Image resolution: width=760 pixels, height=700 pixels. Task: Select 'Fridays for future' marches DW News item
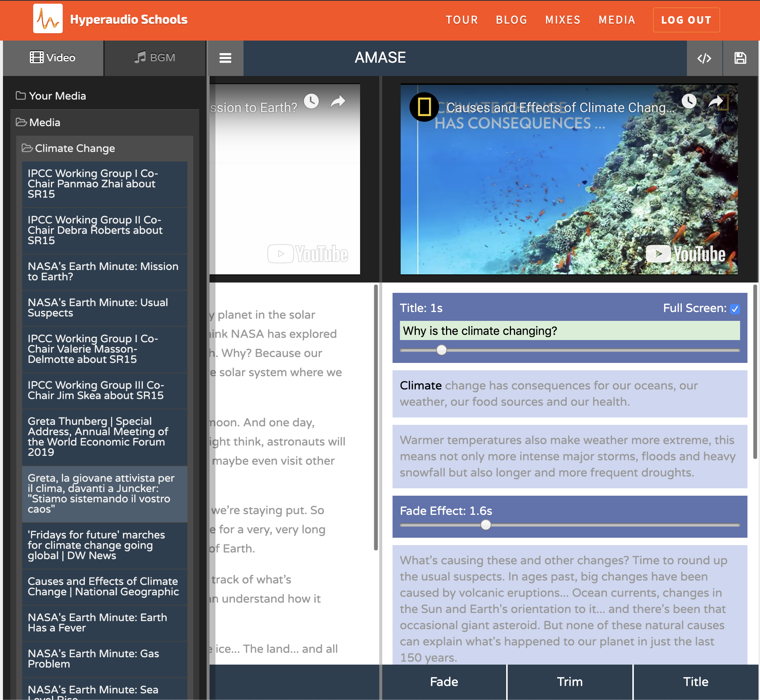click(x=104, y=545)
